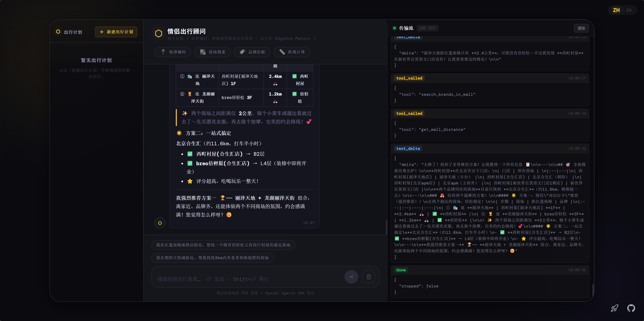Click the assistant avatar icon below the message
Viewport: 644px width, 321px height.
pyautogui.click(x=160, y=223)
